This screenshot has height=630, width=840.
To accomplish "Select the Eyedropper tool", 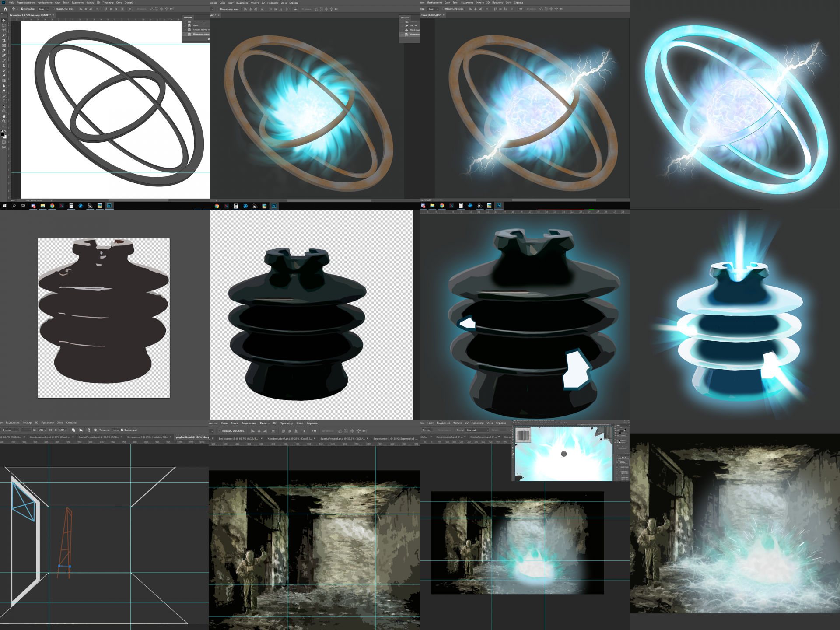I will [x=3, y=50].
